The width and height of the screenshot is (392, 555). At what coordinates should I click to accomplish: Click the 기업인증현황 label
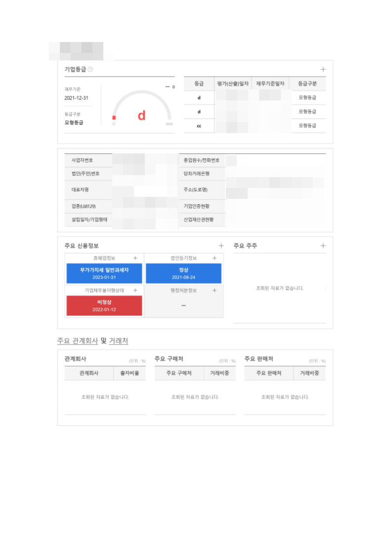[x=196, y=206]
